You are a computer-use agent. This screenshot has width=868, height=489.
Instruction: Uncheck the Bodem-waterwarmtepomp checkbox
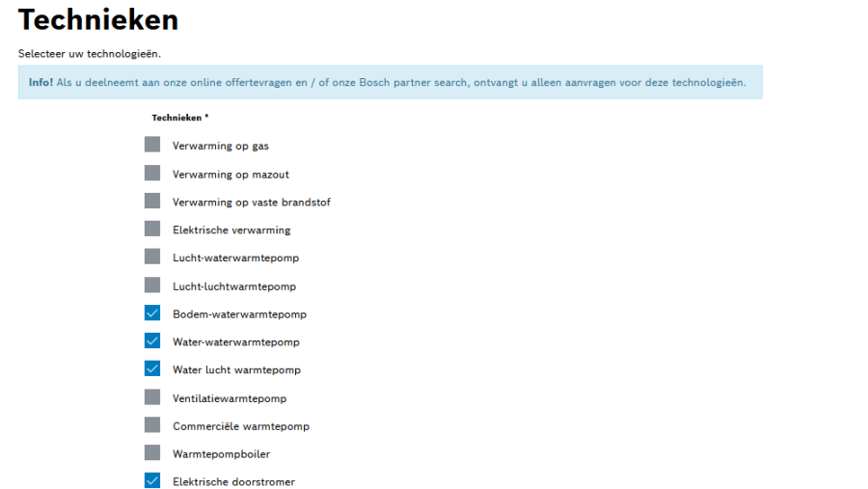pyautogui.click(x=152, y=312)
